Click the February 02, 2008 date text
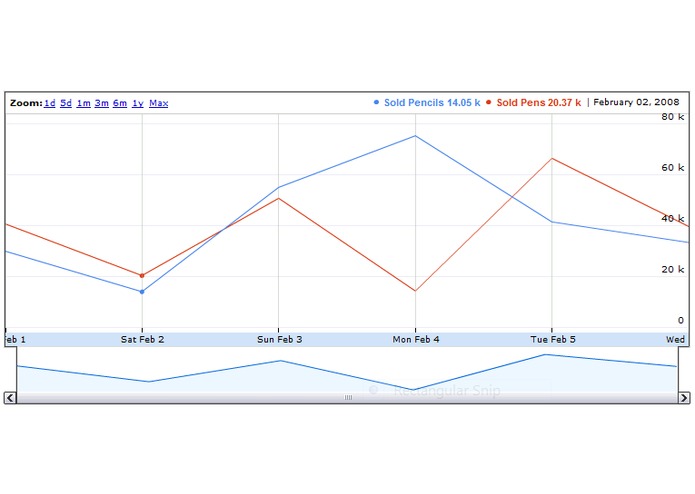The image size is (695, 494). [636, 102]
